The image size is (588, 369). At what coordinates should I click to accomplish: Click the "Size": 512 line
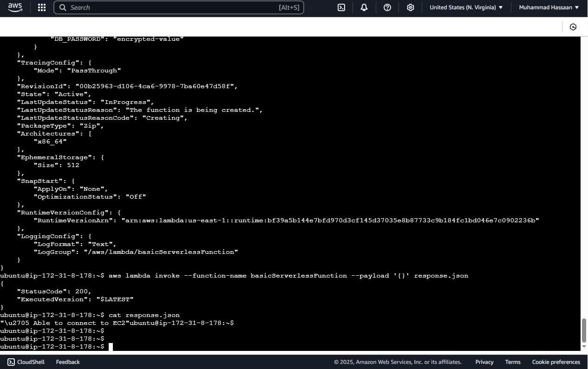(x=56, y=165)
